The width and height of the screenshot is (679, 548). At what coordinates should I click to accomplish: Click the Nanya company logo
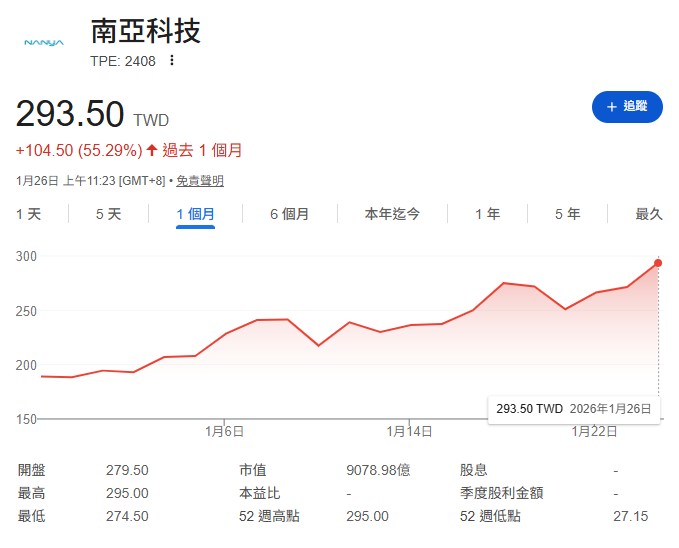(43, 43)
